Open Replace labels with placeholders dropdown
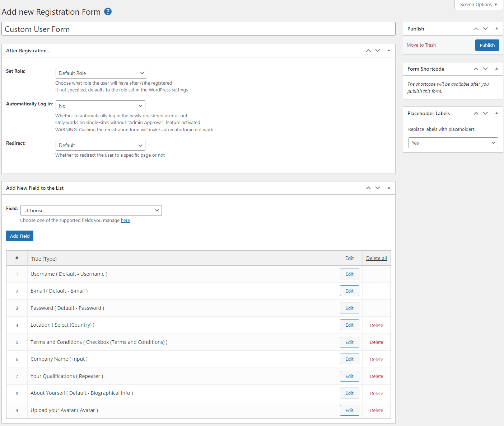This screenshot has height=426, width=504. click(x=453, y=143)
